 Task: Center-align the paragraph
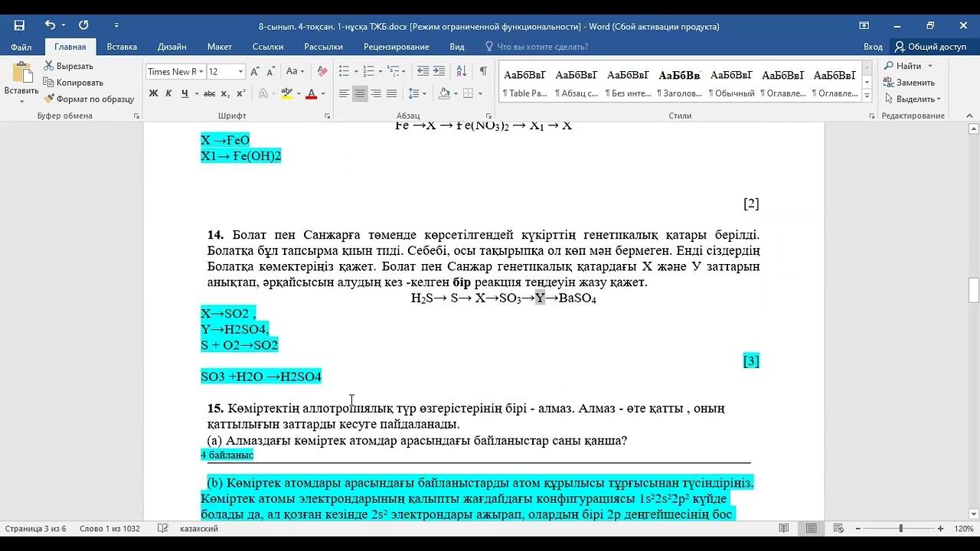pyautogui.click(x=360, y=93)
